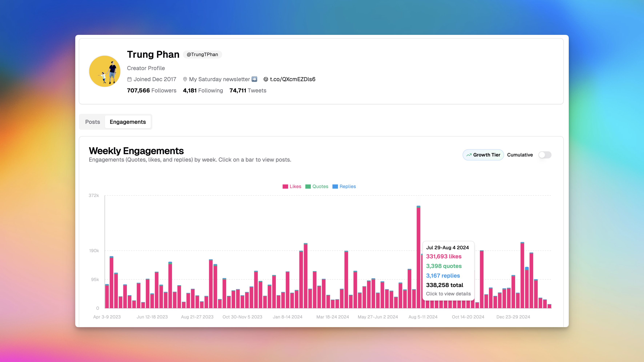Click the 3,167 replies tooltip value
The height and width of the screenshot is (362, 644).
(443, 276)
